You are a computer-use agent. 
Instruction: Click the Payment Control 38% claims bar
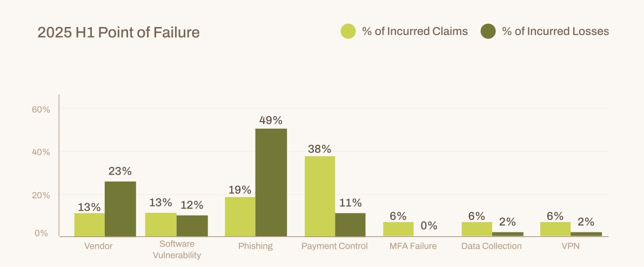319,196
